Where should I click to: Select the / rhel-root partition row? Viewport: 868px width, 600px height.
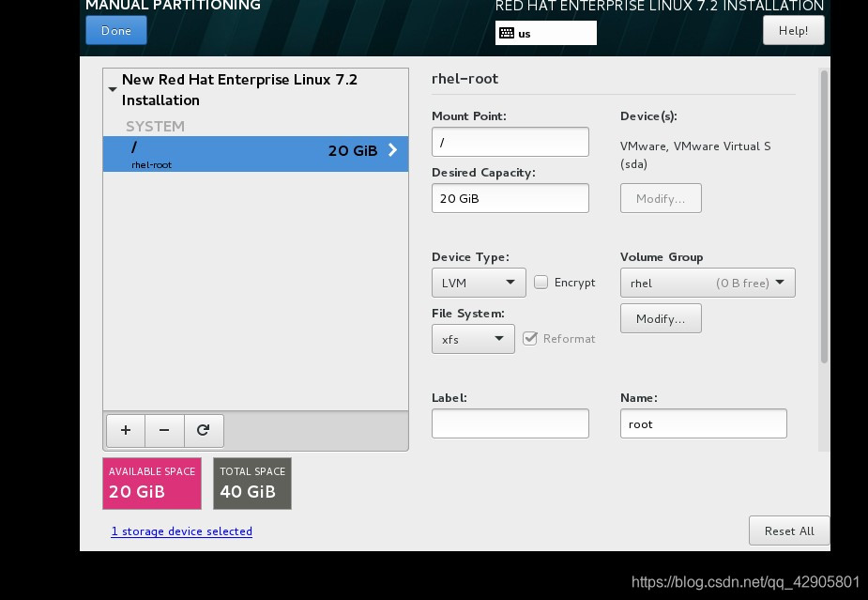pyautogui.click(x=256, y=154)
